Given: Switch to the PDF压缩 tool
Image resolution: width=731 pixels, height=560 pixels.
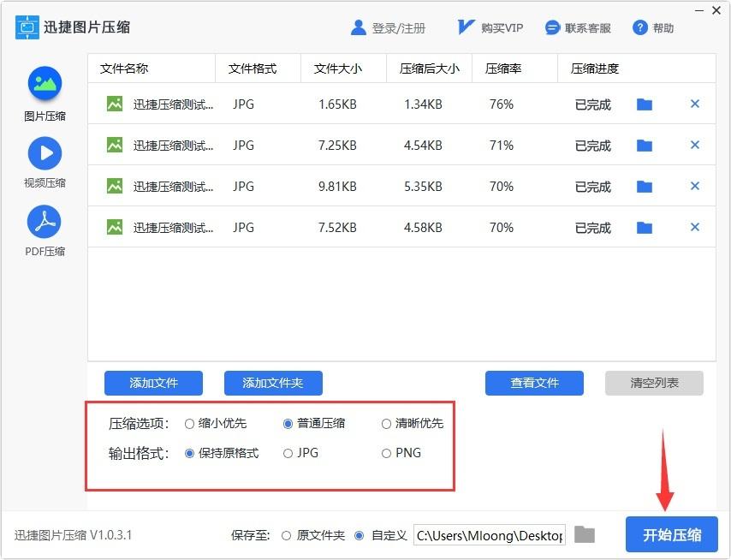Looking at the screenshot, I should 45,231.
